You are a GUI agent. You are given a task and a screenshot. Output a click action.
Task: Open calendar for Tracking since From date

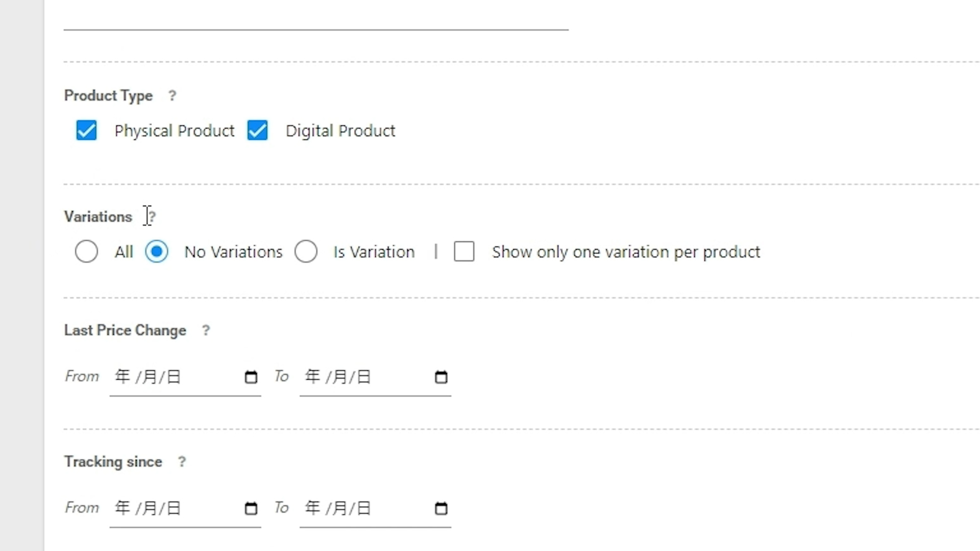[x=251, y=509]
